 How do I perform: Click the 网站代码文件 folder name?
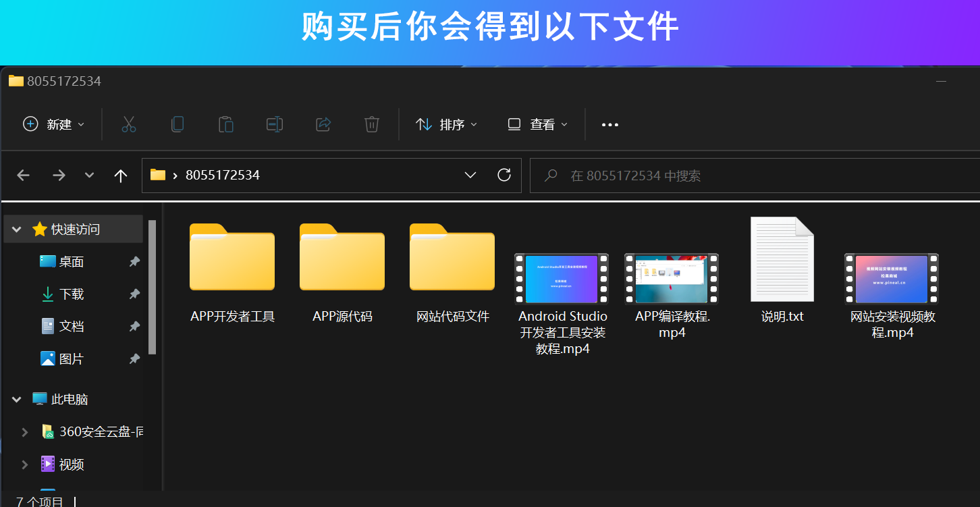pos(453,316)
